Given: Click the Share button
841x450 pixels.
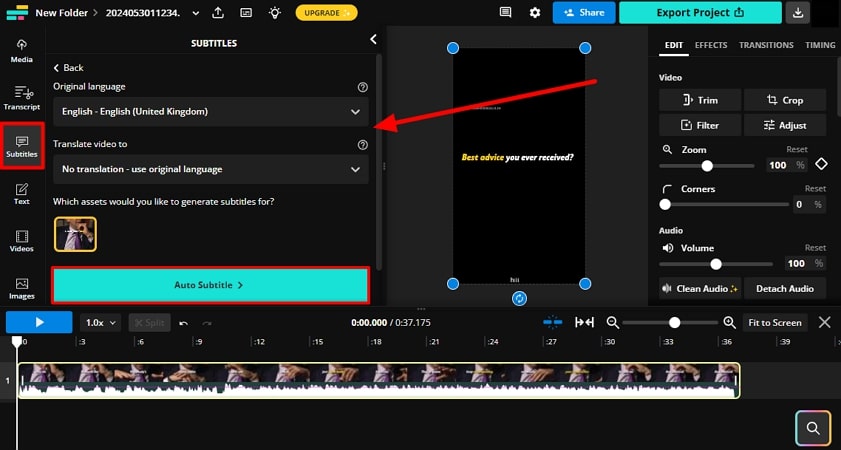Looking at the screenshot, I should 584,12.
